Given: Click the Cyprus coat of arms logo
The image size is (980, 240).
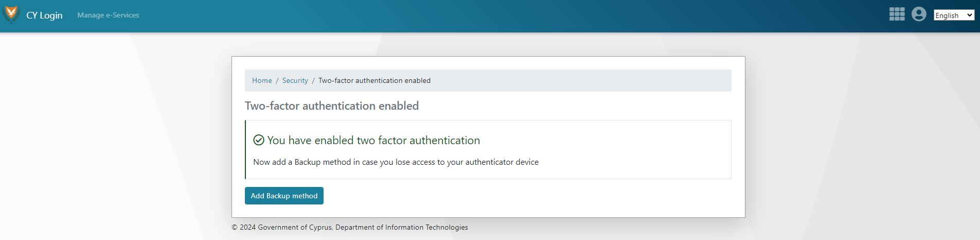Looking at the screenshot, I should point(11,15).
